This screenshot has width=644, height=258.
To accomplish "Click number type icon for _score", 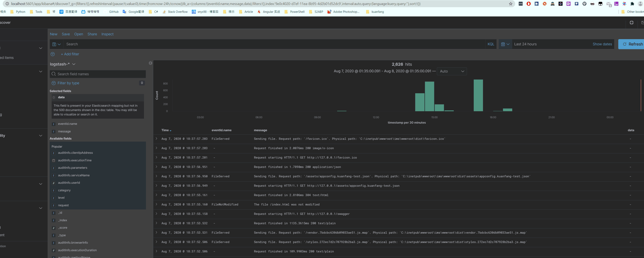I will [x=53, y=228].
